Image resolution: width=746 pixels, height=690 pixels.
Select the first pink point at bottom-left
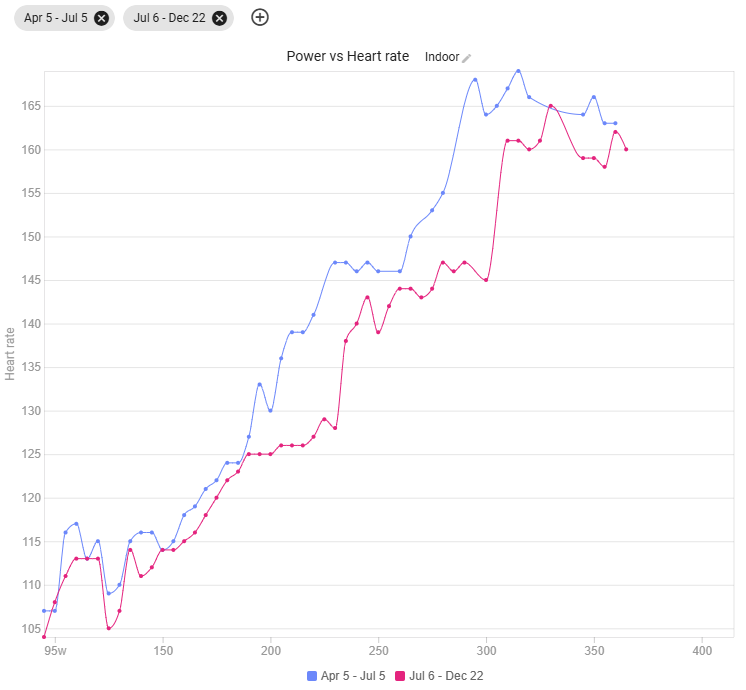click(44, 636)
